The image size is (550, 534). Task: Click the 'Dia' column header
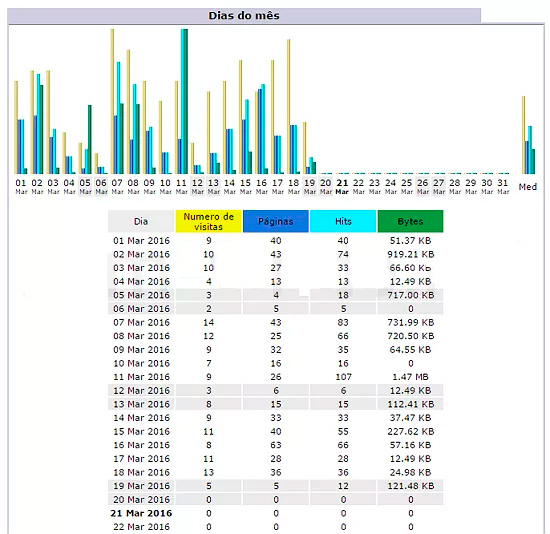click(141, 221)
